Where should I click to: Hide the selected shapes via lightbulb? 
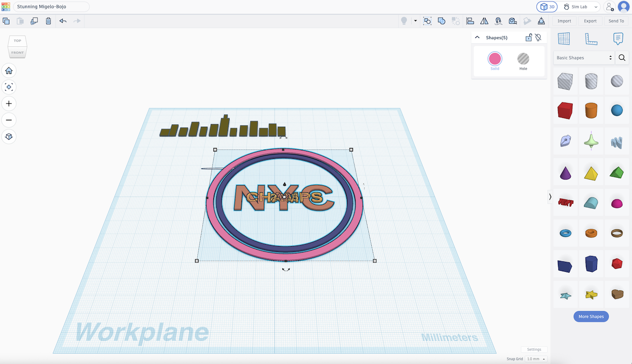tap(538, 37)
